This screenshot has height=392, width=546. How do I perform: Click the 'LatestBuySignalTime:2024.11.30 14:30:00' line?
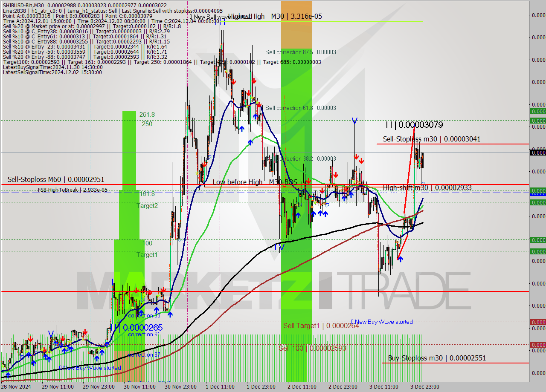(52, 67)
